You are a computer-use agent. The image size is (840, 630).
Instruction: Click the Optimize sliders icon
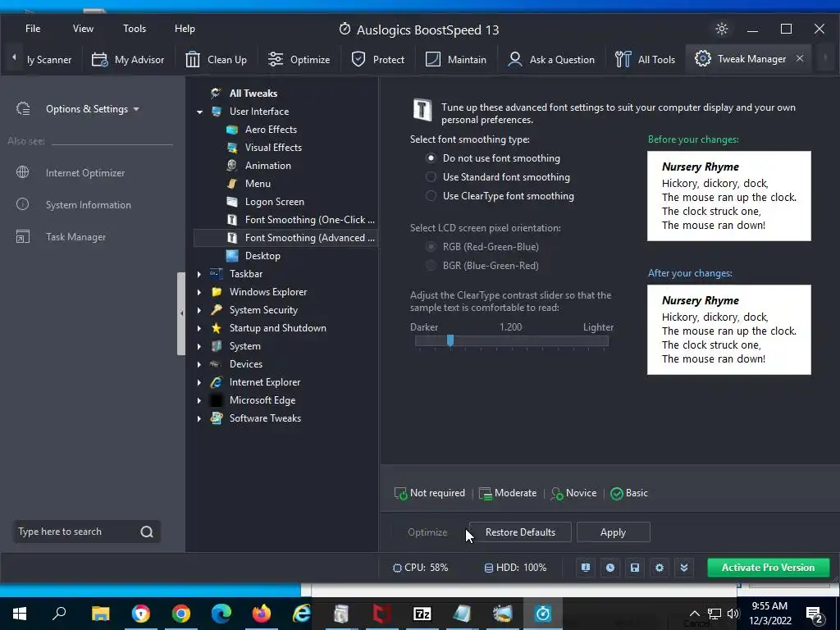coord(276,59)
